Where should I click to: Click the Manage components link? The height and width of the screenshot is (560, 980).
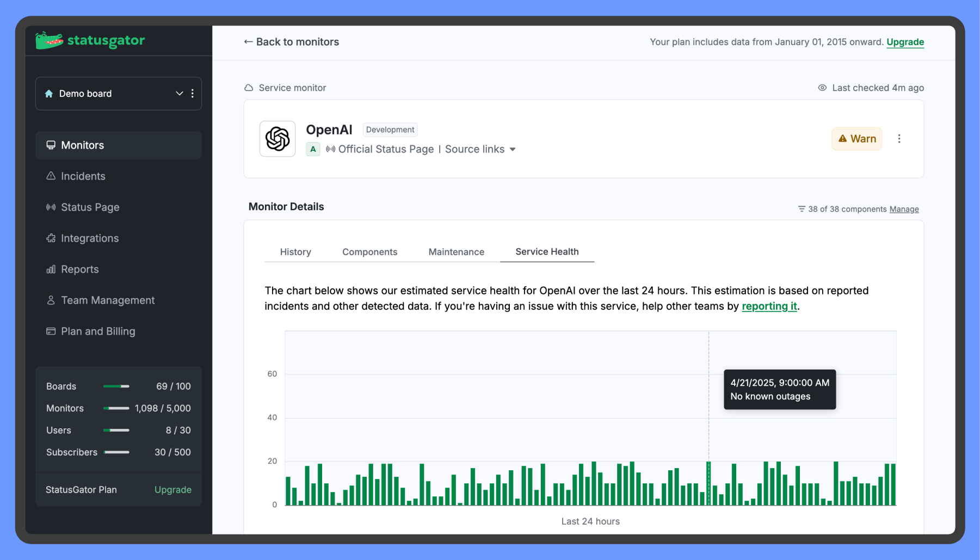tap(904, 209)
